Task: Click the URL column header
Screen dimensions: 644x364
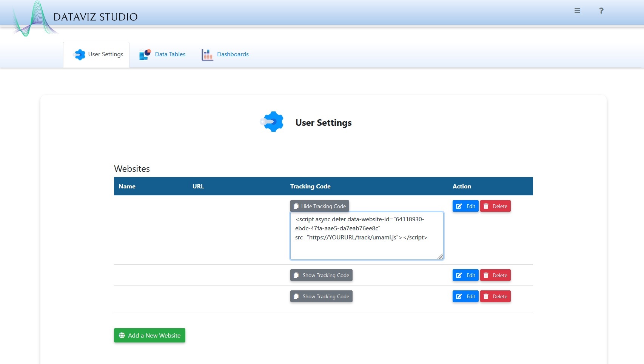Action: [198, 186]
